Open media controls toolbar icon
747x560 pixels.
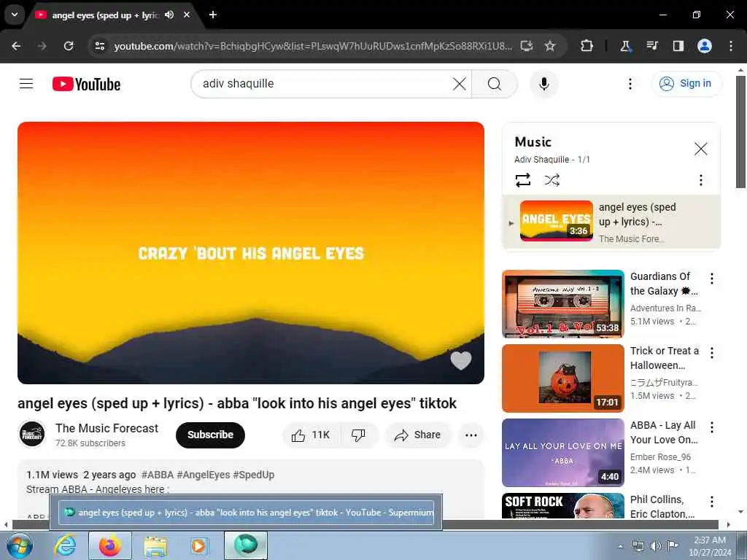coord(652,46)
